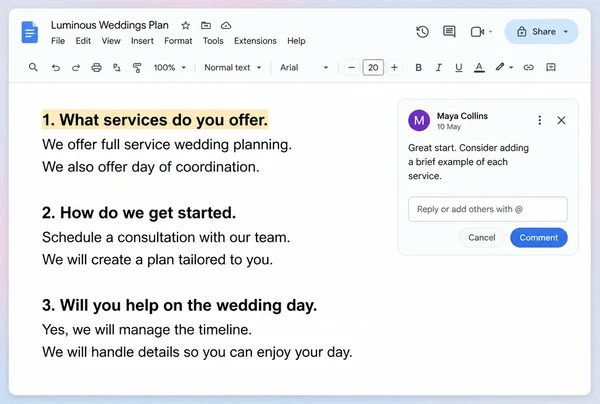Image resolution: width=600 pixels, height=404 pixels.
Task: Open the text color picker
Action: [479, 68]
